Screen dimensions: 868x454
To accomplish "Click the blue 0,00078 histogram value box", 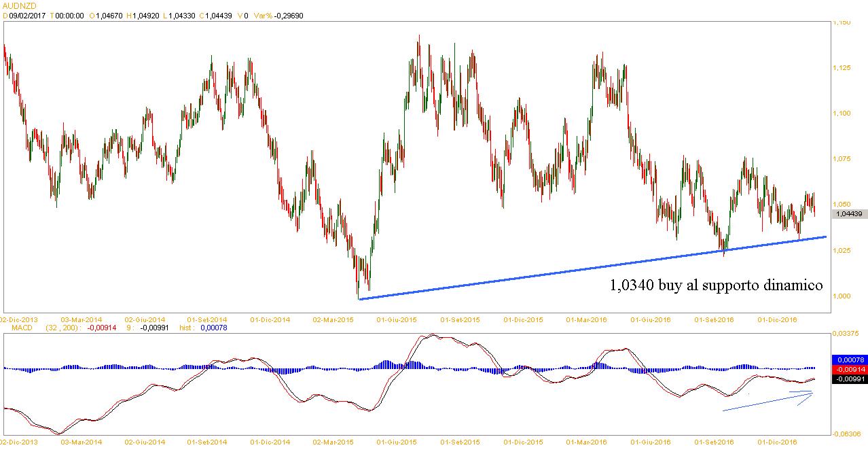I will click(848, 360).
